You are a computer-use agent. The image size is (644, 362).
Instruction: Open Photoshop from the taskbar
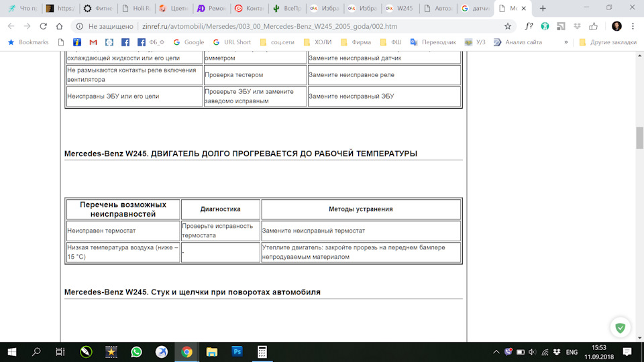(x=237, y=352)
